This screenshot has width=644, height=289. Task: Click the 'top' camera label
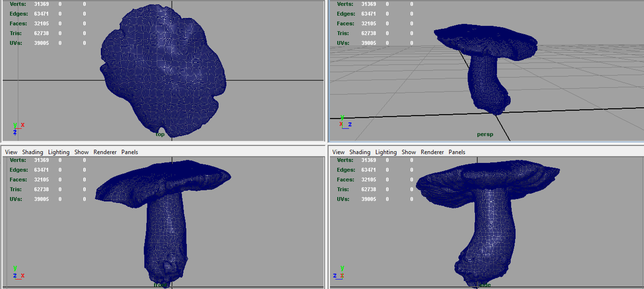160,134
